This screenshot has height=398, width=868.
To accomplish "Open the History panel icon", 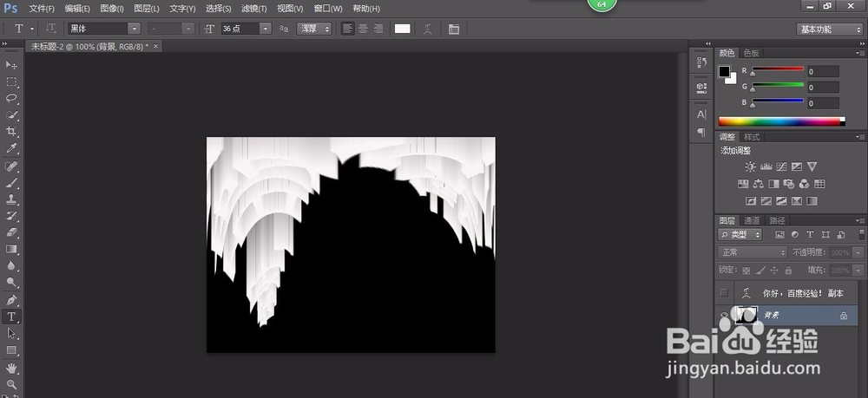I will coord(701,62).
